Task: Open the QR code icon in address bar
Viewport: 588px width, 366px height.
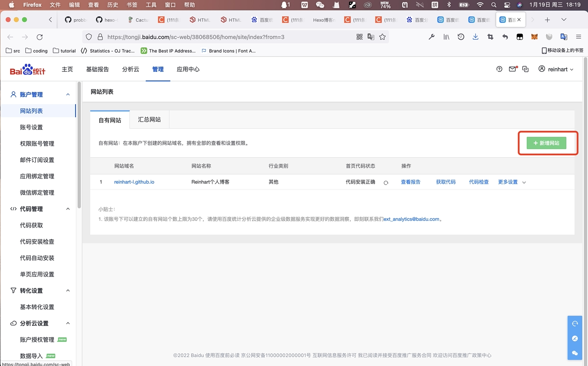Action: [359, 37]
